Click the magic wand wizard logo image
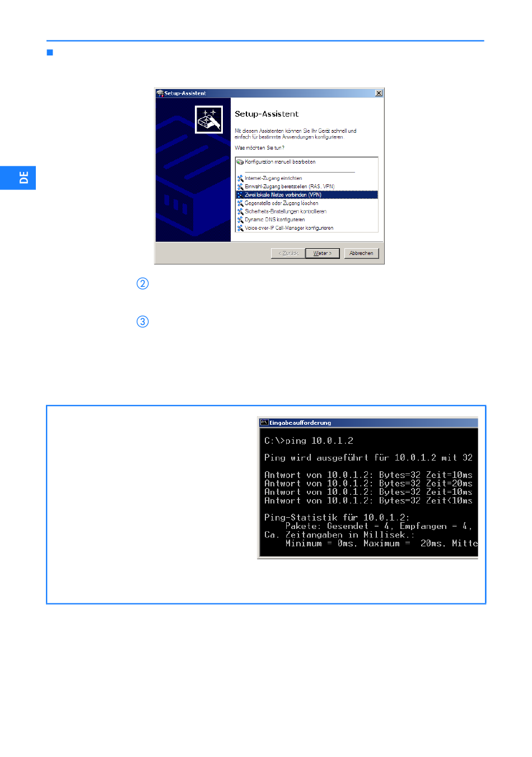The height and width of the screenshot is (757, 532). (x=209, y=119)
